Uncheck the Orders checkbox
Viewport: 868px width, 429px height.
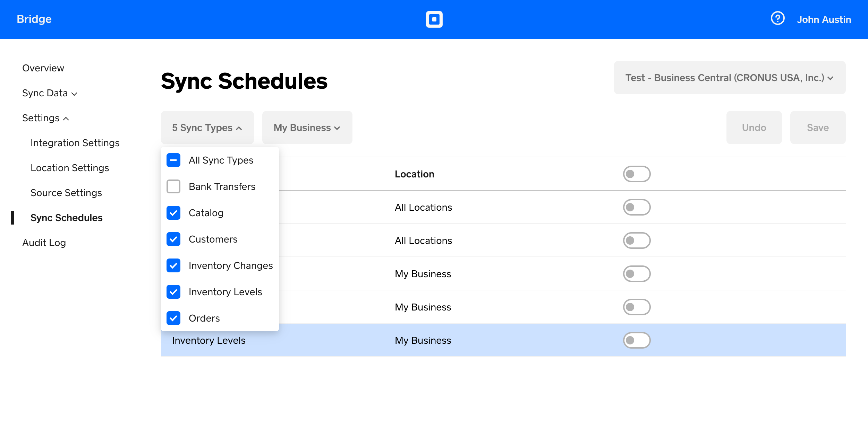[173, 318]
